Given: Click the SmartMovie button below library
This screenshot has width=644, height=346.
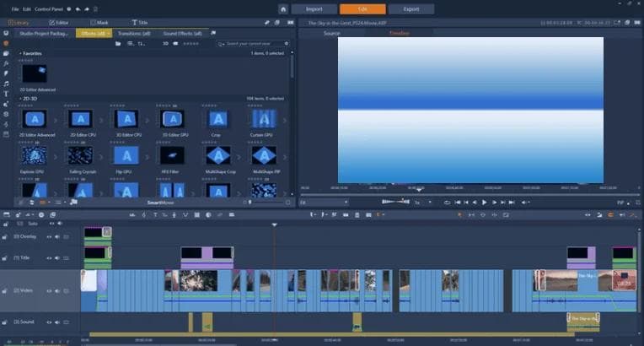Looking at the screenshot, I should [x=160, y=203].
